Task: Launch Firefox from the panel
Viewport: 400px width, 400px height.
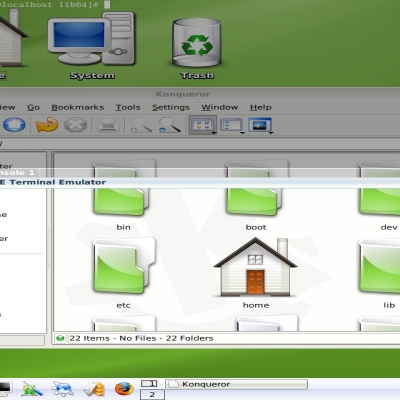Action: coord(124,389)
